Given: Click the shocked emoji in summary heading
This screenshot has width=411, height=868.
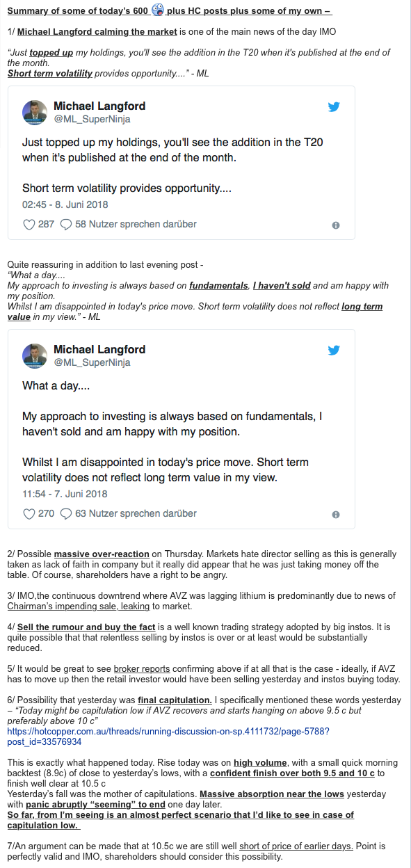Looking at the screenshot, I should pos(157,10).
